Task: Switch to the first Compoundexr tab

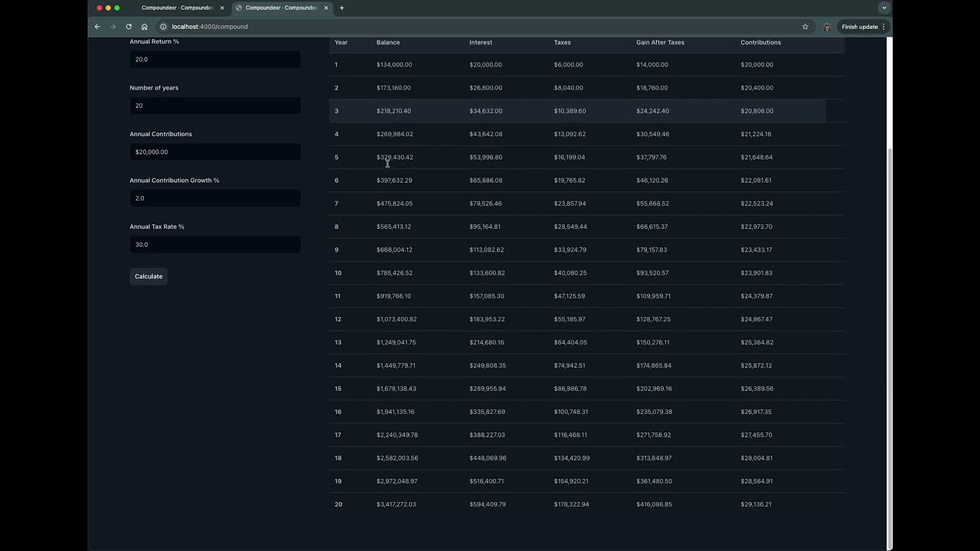Action: 177,8
